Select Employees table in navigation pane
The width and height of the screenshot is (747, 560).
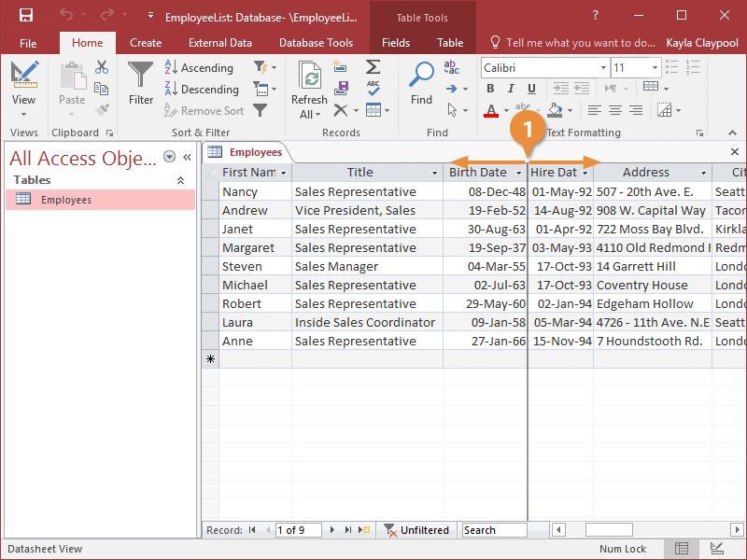[x=101, y=200]
